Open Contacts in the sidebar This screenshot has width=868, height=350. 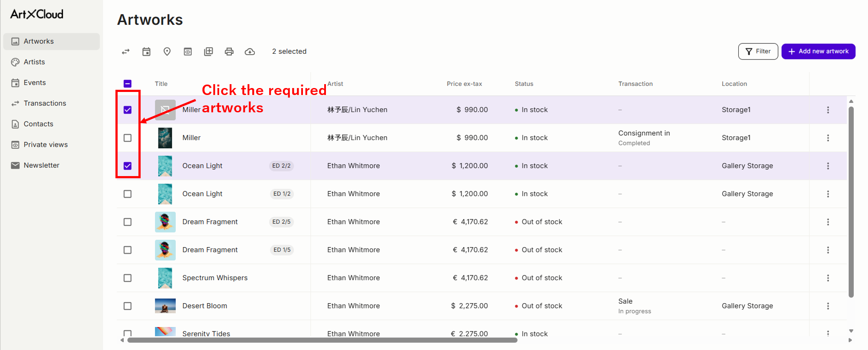[52, 124]
